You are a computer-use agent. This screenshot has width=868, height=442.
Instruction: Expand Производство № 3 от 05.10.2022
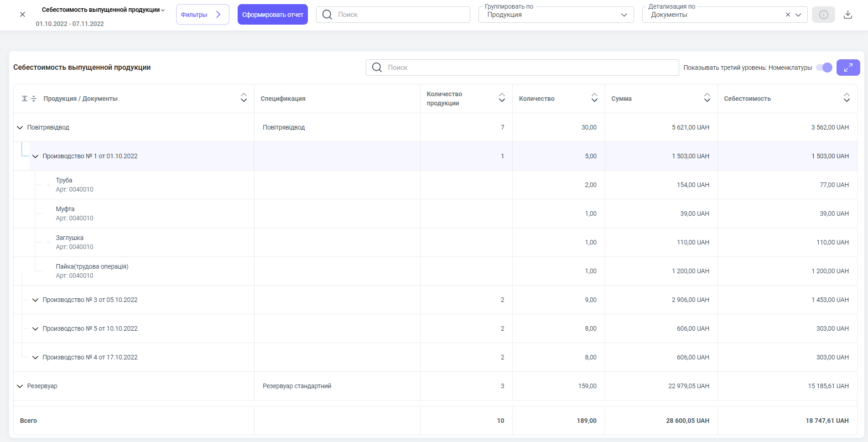tap(35, 300)
